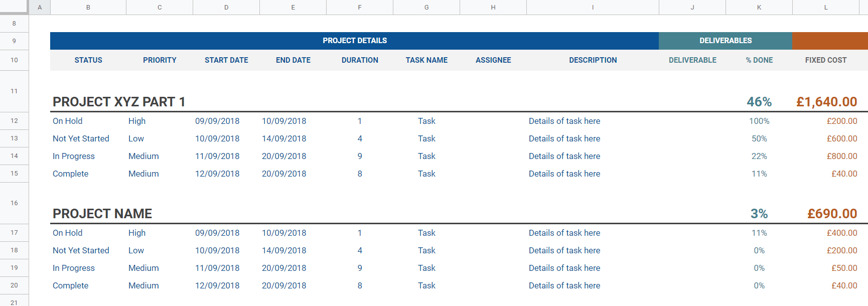This screenshot has height=306, width=868.
Task: Select High priority in row 17
Action: 160,233
